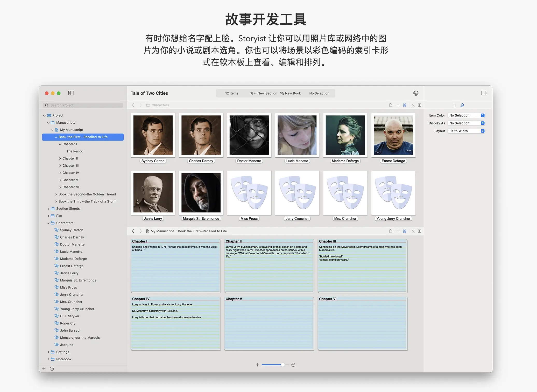The image size is (537, 392).
Task: Close the Characters pane with X icon
Action: [x=413, y=105]
